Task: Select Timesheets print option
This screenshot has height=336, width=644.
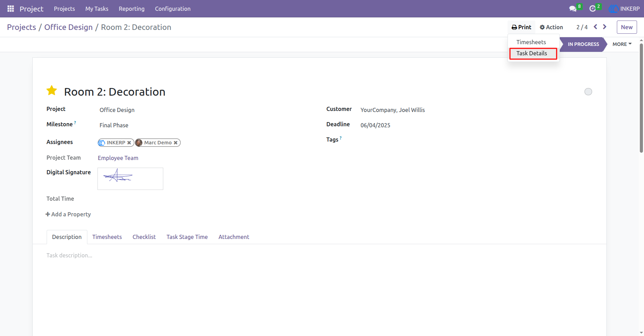Action: [531, 42]
